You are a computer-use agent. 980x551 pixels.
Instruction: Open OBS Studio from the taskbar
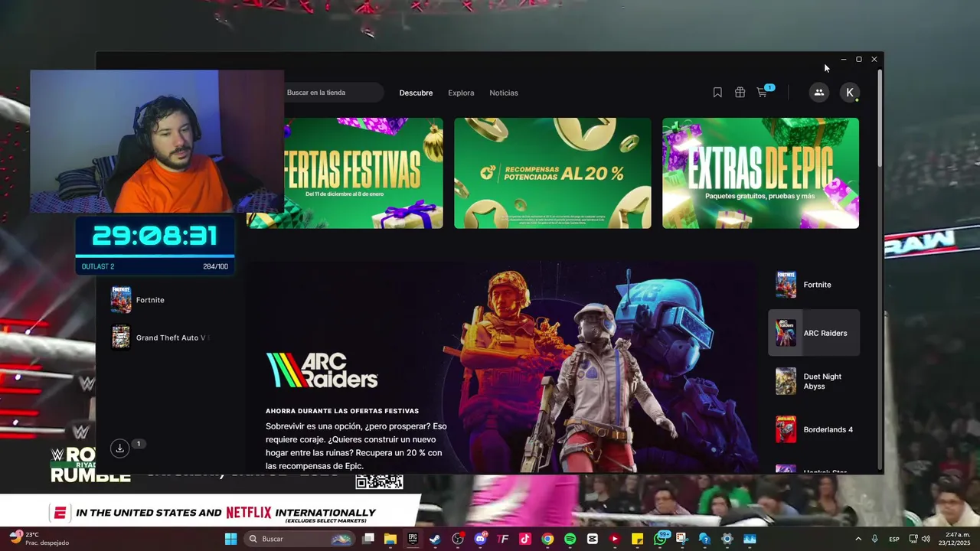tap(458, 539)
